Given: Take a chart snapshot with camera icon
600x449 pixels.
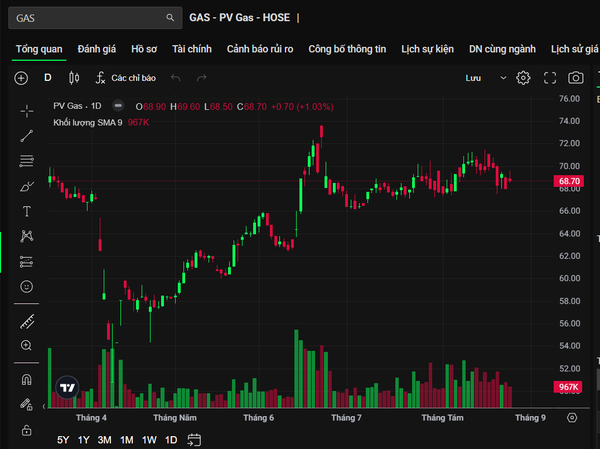Looking at the screenshot, I should tap(576, 78).
